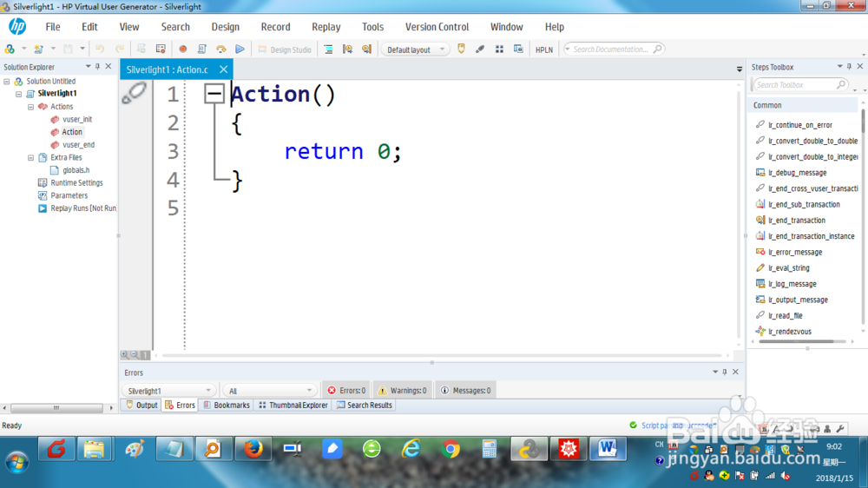Viewport: 868px width, 488px height.
Task: Open the Replay menu
Action: [x=326, y=27]
